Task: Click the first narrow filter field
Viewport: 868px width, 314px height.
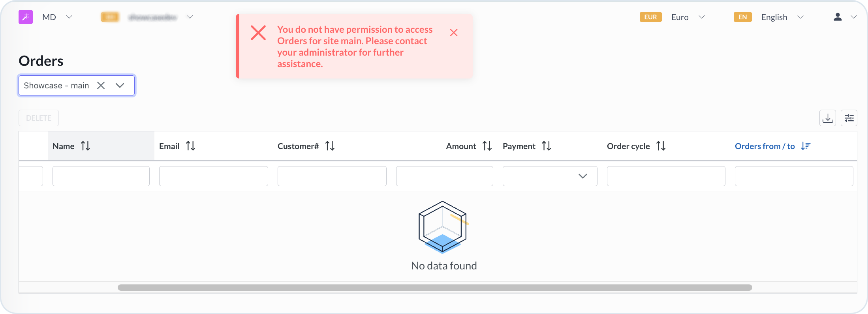Action: coord(31,176)
